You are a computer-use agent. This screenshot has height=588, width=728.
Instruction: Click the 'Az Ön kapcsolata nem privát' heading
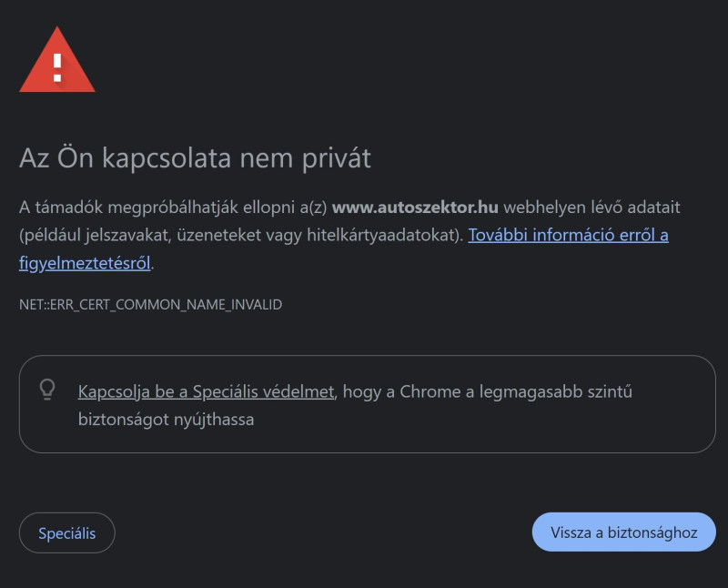[195, 158]
